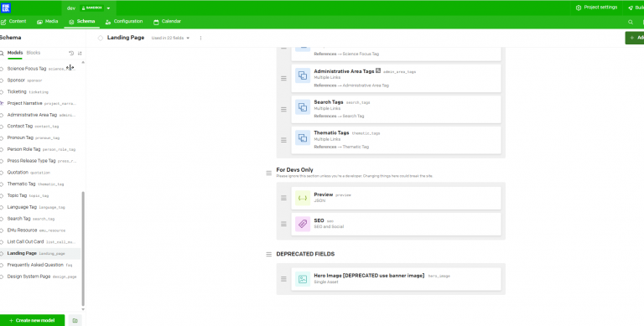Screen dimensions: 644x326
Task: Click the DatoCMS logo icon
Action: (x=6, y=8)
